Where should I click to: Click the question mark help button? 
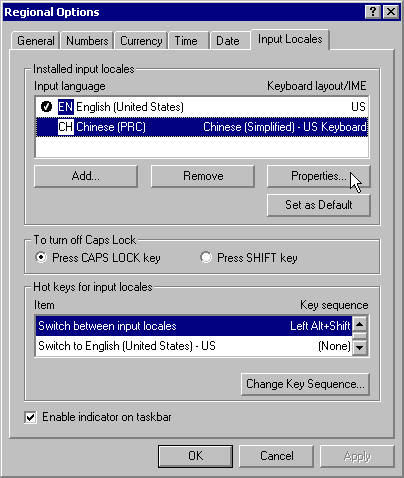tap(373, 12)
